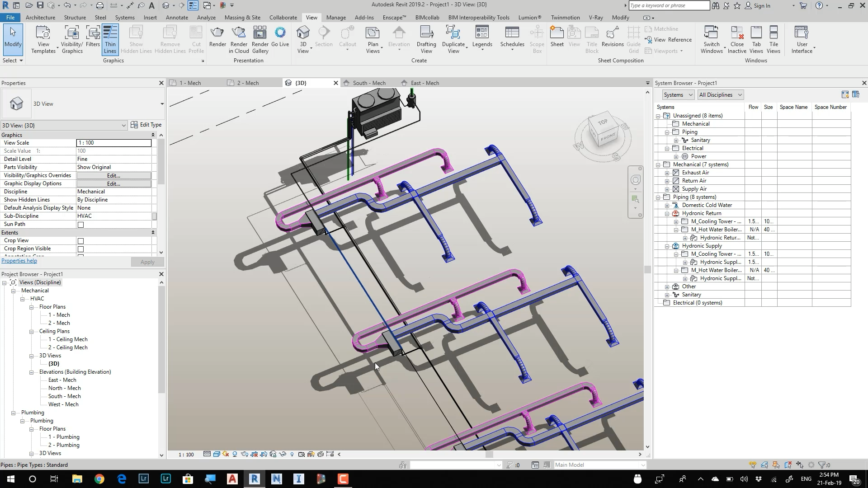Expand the Supply Air system node
Screen dimensions: 868x488
tap(667, 189)
